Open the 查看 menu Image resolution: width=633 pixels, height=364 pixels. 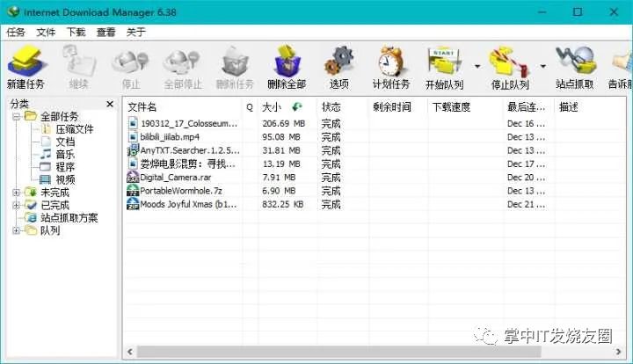105,33
